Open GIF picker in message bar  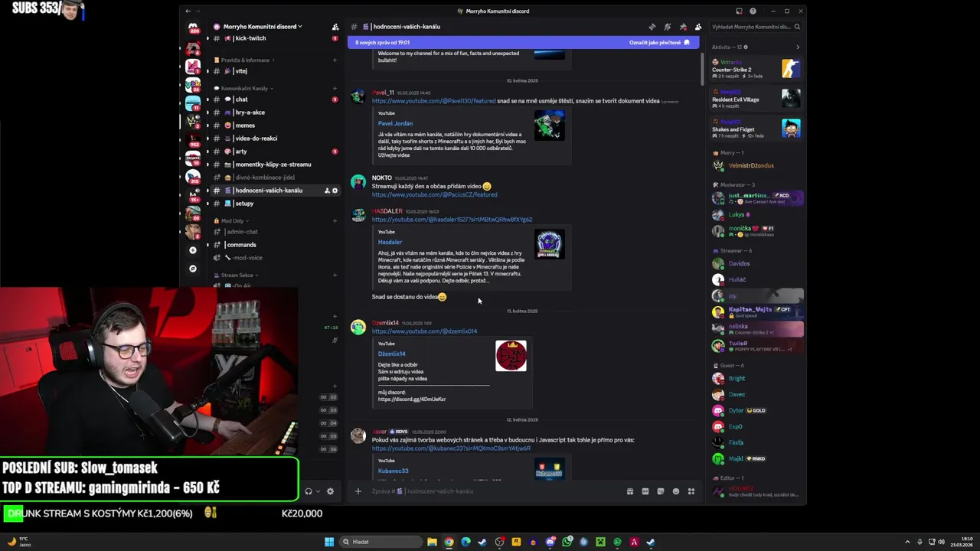(x=645, y=491)
